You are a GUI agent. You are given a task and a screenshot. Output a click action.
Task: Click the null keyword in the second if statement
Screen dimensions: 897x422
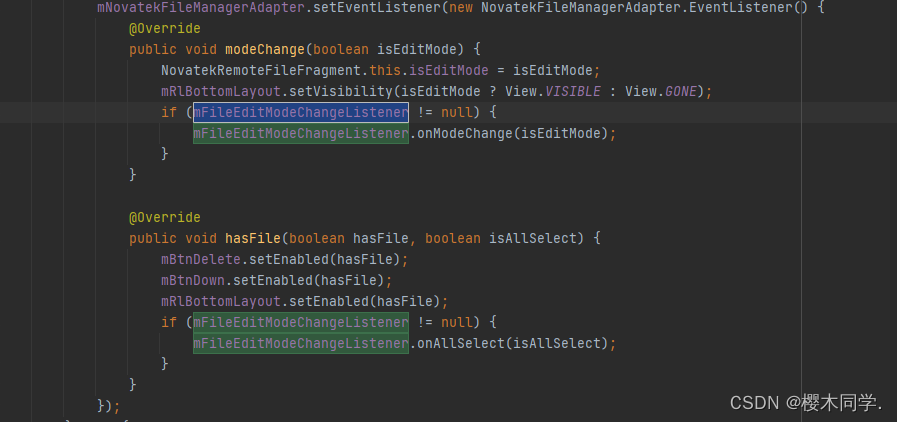(x=457, y=323)
